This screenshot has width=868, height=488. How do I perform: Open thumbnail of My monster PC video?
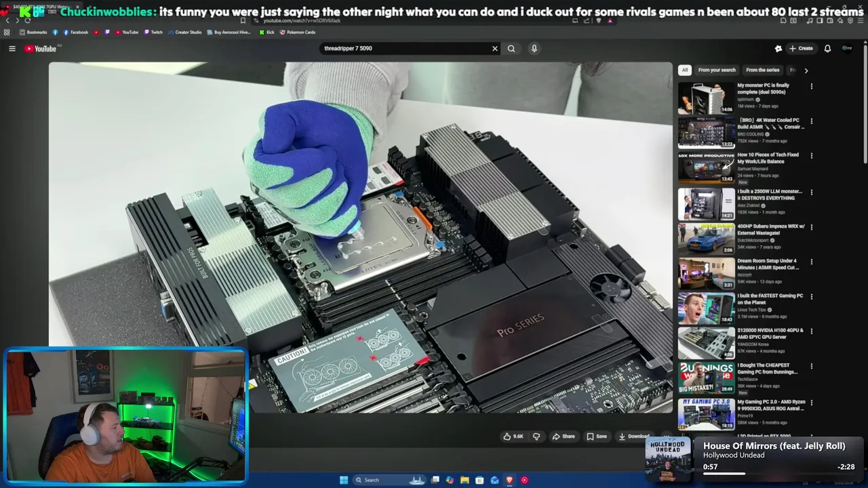(x=706, y=98)
